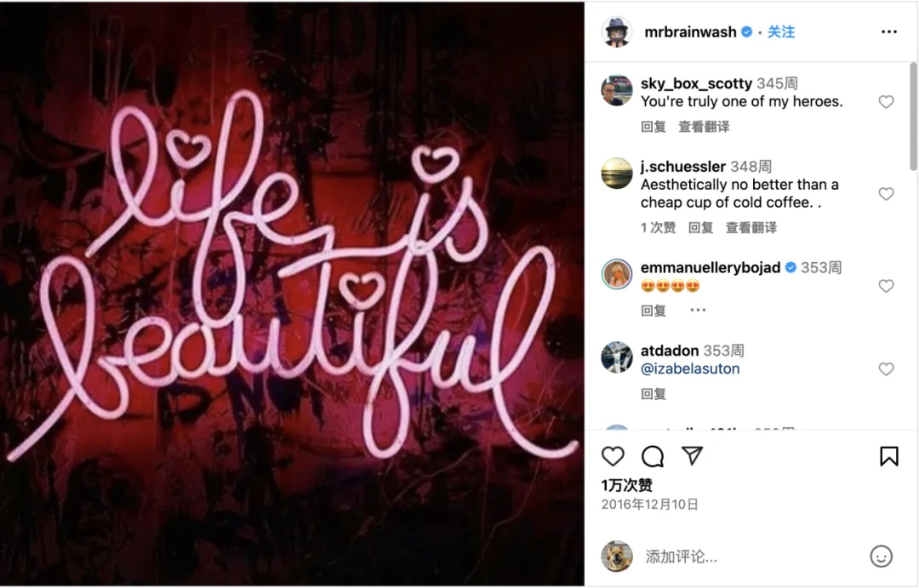Like j.schuessler's comment heart
919x588 pixels.
click(x=886, y=194)
